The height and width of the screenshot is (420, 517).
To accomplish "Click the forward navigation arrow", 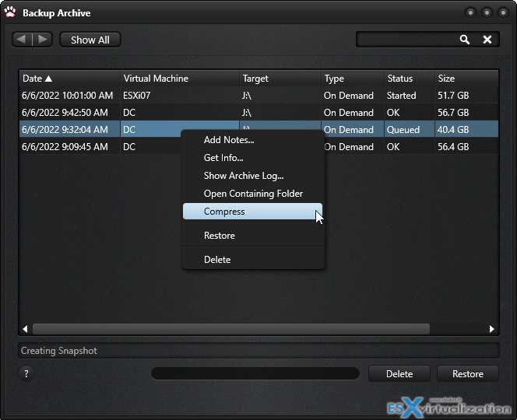I will click(43, 40).
